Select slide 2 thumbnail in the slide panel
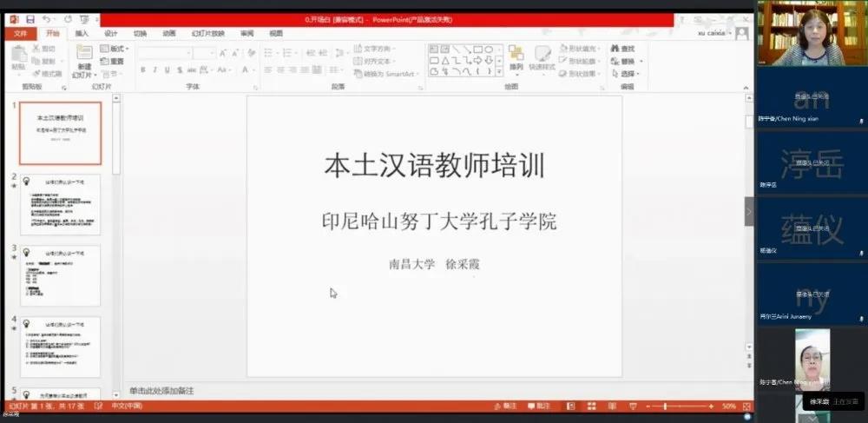Image resolution: width=868 pixels, height=423 pixels. pos(61,204)
